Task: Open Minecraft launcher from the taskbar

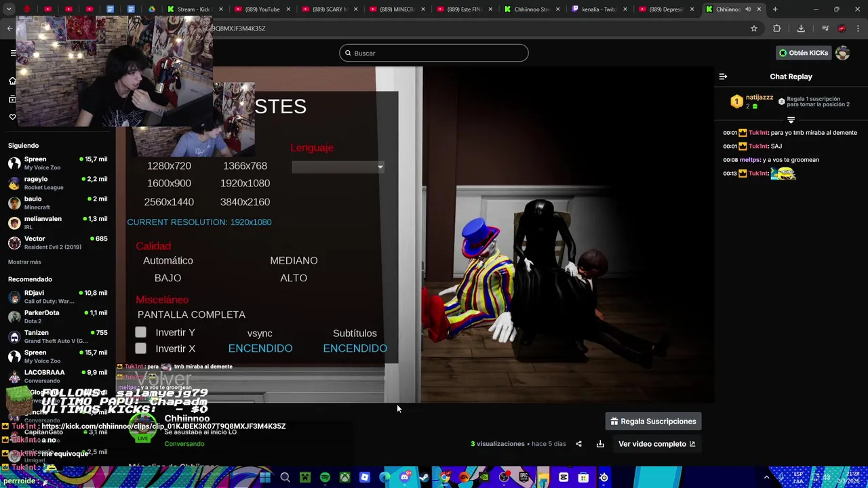Action: [x=305, y=478]
